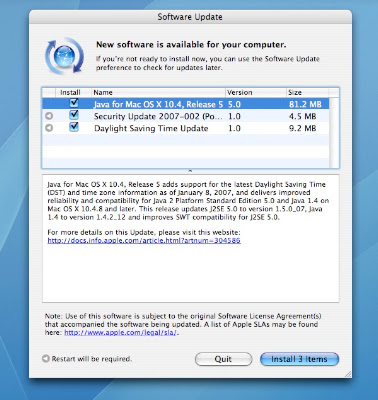Click the restart icon next to 'Restart will be required'
Screen dimensions: 378x400
coord(46,359)
